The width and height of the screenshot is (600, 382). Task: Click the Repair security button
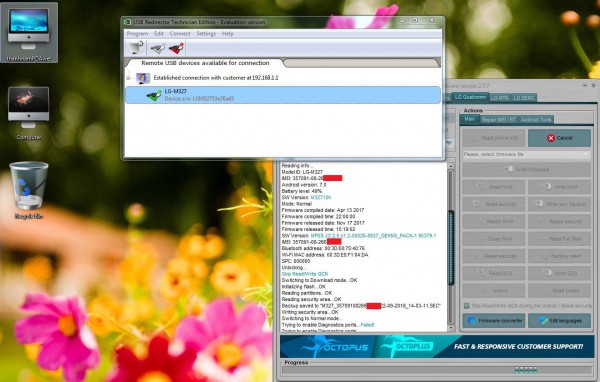click(x=559, y=221)
